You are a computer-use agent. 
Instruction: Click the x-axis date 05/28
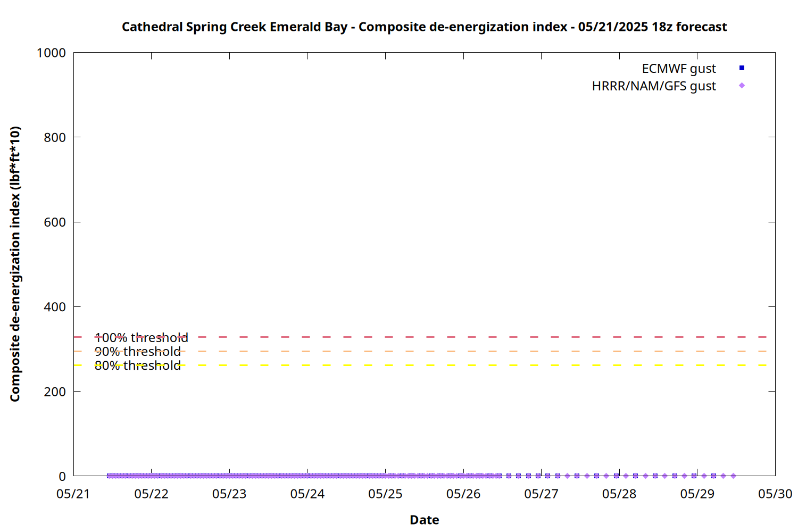619,494
